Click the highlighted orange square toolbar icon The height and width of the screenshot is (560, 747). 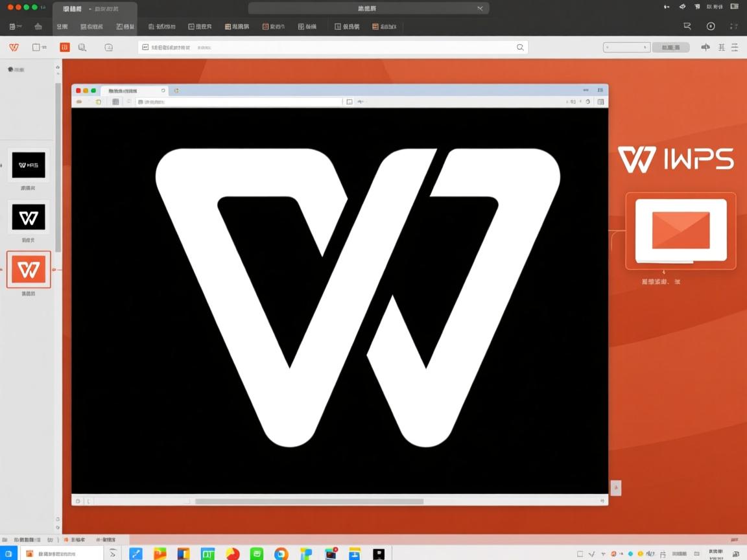65,47
